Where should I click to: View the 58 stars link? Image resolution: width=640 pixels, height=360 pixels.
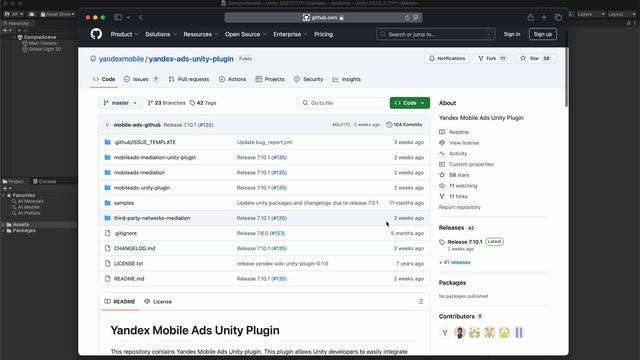pos(454,175)
